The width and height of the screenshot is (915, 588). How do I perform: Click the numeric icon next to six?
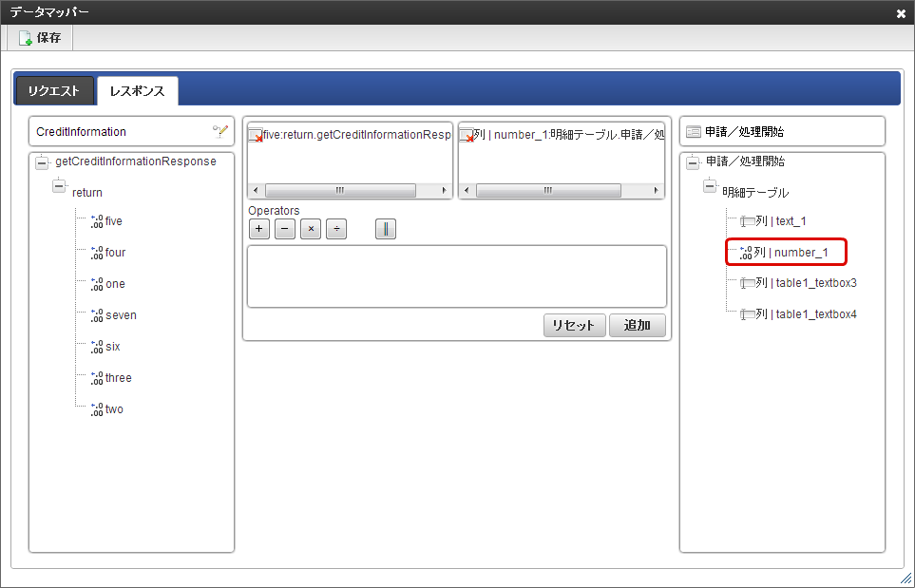pos(97,347)
